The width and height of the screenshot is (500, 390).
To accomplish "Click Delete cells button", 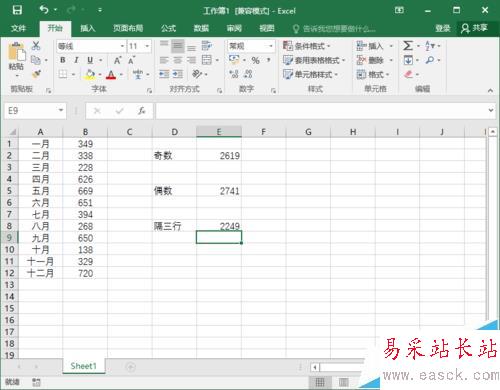I will [370, 60].
